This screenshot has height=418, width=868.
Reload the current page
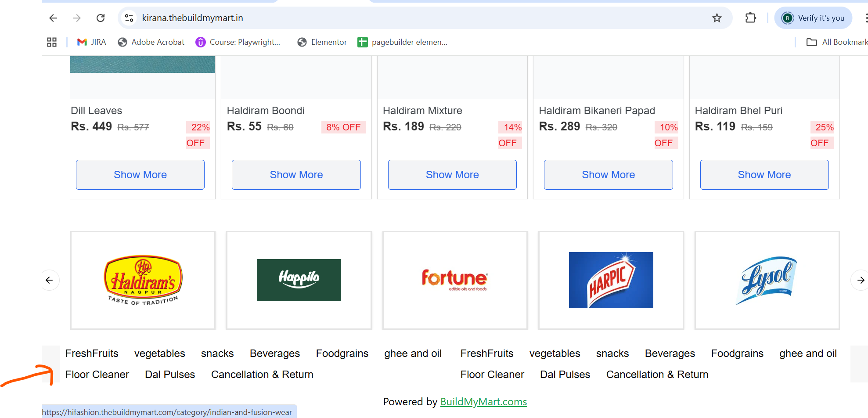[x=101, y=18]
